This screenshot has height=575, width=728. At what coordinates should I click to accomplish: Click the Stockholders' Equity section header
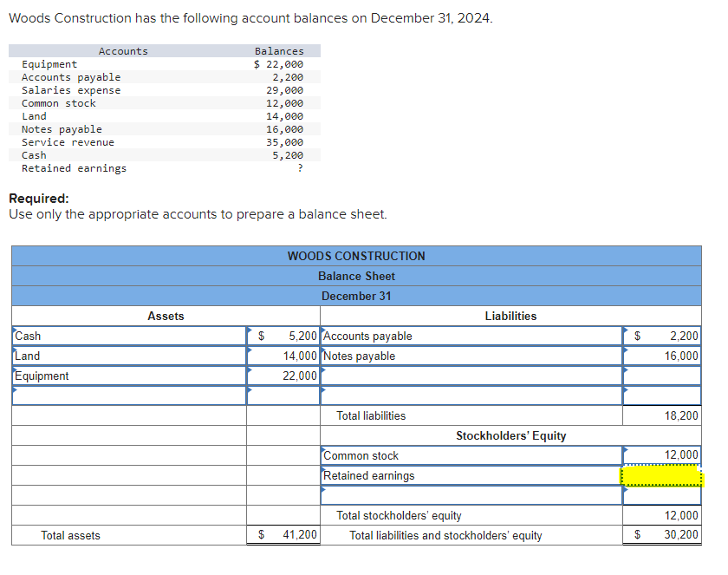510,435
